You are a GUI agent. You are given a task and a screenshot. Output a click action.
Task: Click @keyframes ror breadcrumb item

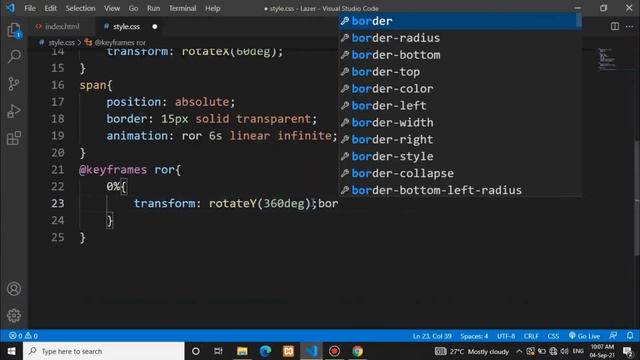point(120,42)
